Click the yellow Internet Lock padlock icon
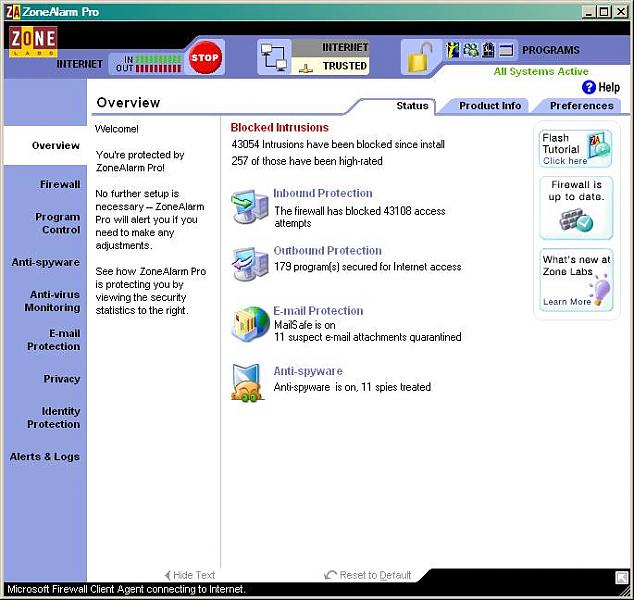 coord(419,59)
